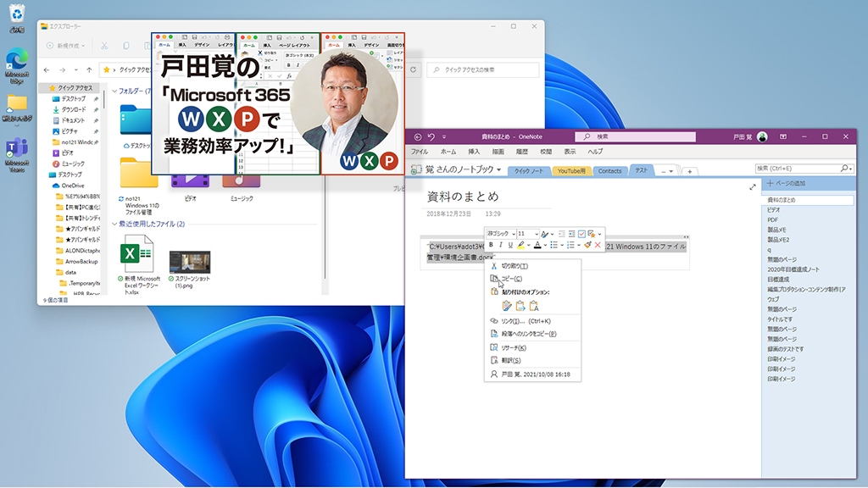The height and width of the screenshot is (488, 868).
Task: Click 新規作成 in the Explorer toolbar
Action: [66, 46]
